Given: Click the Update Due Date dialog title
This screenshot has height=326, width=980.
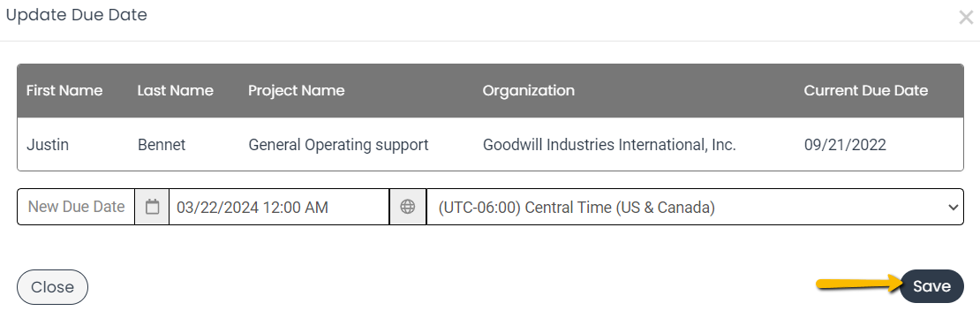Looking at the screenshot, I should tap(77, 15).
